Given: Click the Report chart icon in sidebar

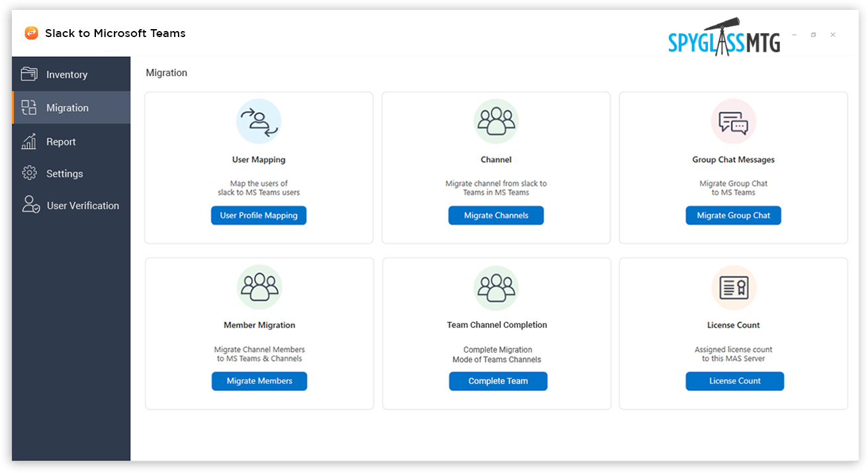Looking at the screenshot, I should coord(29,142).
